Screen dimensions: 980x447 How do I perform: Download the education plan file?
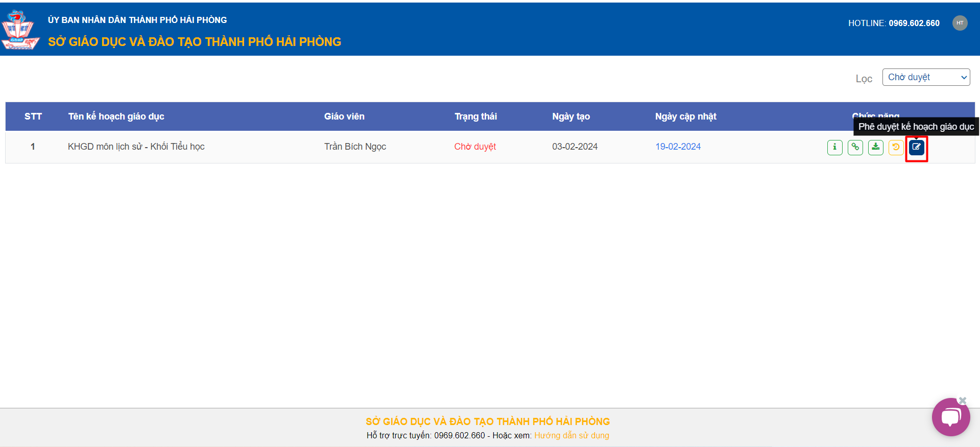pos(875,148)
